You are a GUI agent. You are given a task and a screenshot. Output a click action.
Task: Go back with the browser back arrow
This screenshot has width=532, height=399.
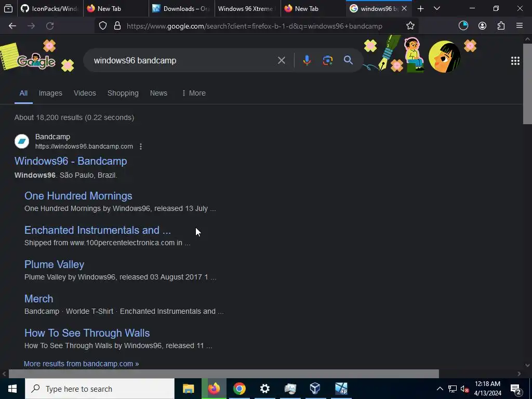tap(12, 26)
